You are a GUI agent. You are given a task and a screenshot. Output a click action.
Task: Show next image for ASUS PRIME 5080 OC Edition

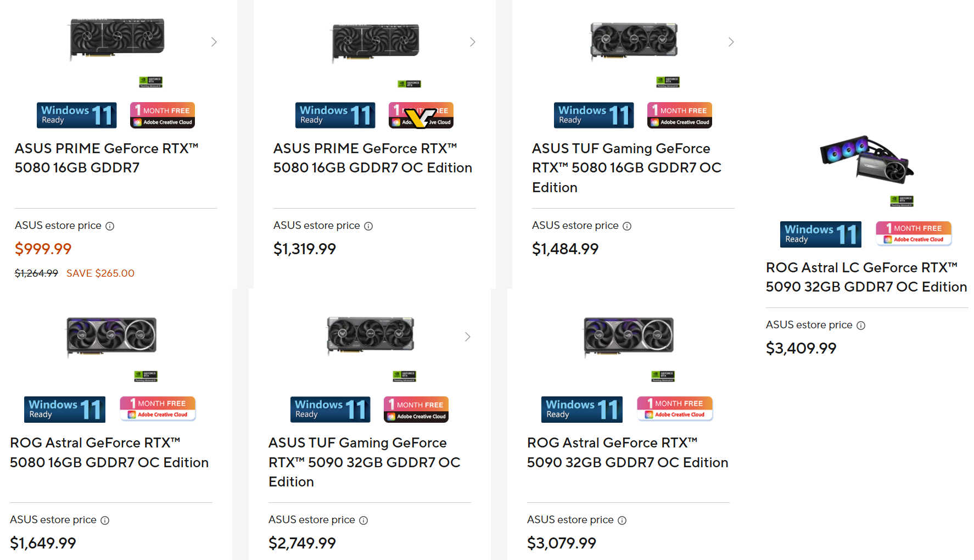tap(473, 42)
